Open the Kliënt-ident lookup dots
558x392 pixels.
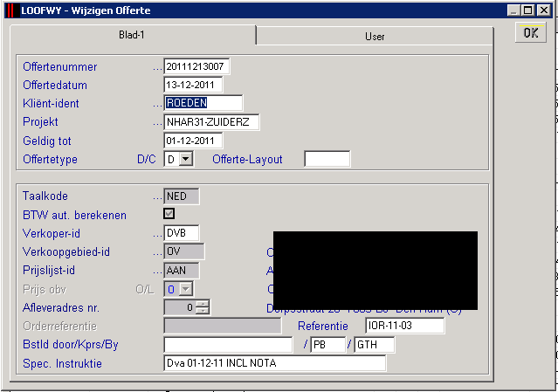(x=157, y=105)
